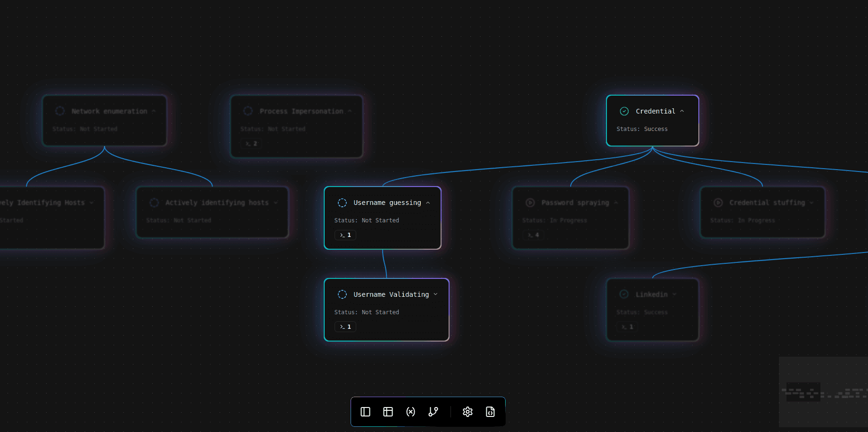Select the Linkedin node title
The height and width of the screenshot is (432, 868).
(651, 294)
